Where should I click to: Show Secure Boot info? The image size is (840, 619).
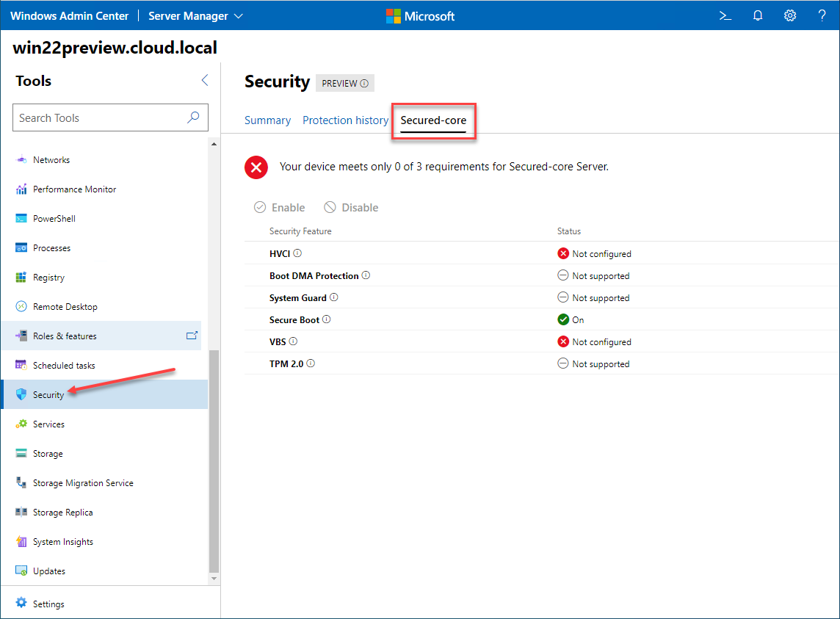coord(326,319)
